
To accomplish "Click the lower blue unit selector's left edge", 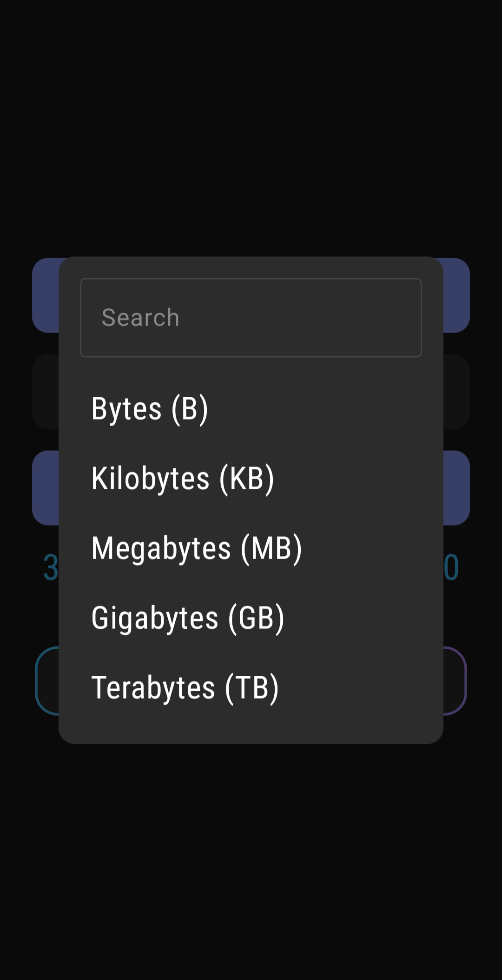I will [x=45, y=488].
